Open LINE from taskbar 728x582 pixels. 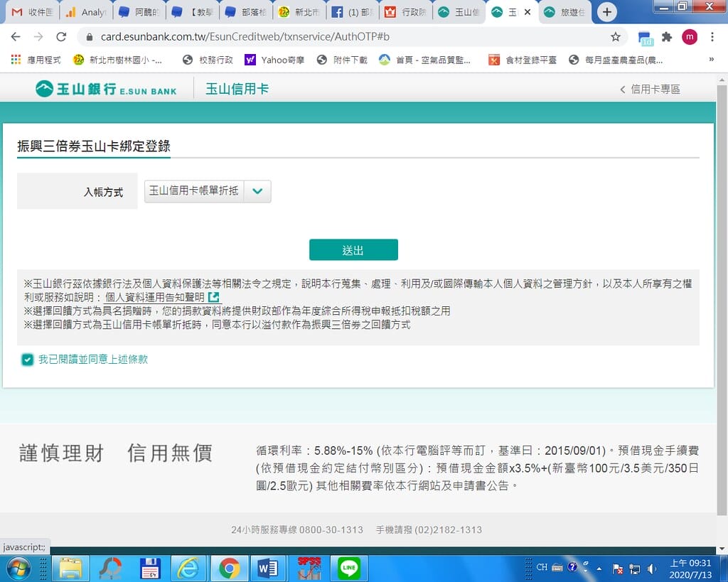[x=348, y=568]
